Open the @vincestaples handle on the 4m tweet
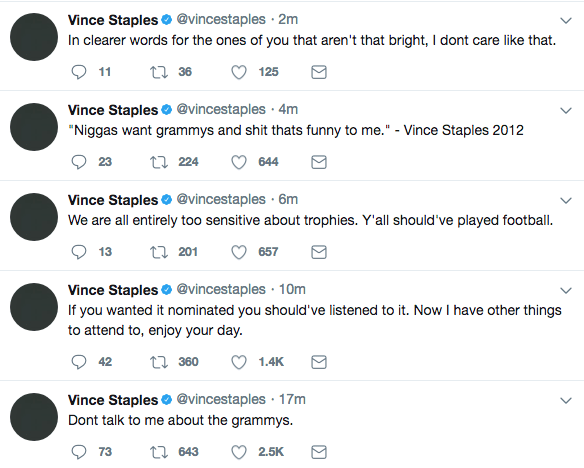 [x=221, y=109]
